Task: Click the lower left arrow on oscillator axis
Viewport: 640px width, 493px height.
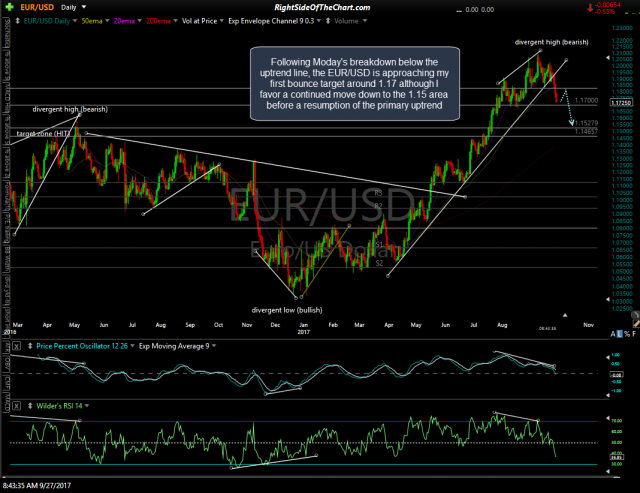Action: [x=607, y=395]
